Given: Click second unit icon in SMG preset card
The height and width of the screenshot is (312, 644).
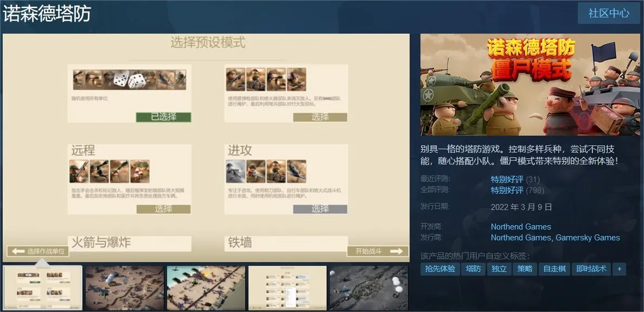Looking at the screenshot, I should pos(256,79).
